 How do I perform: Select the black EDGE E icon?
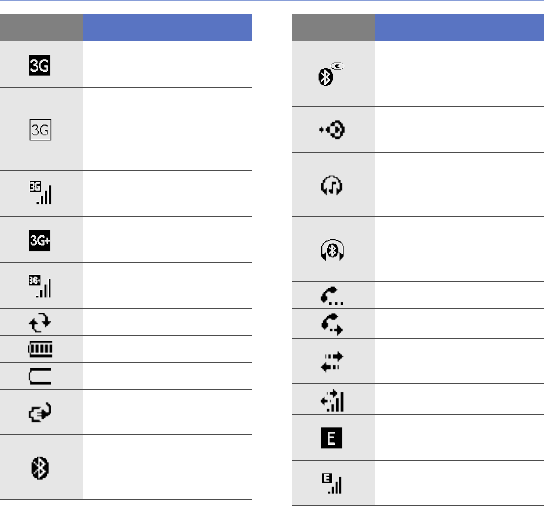pos(331,438)
